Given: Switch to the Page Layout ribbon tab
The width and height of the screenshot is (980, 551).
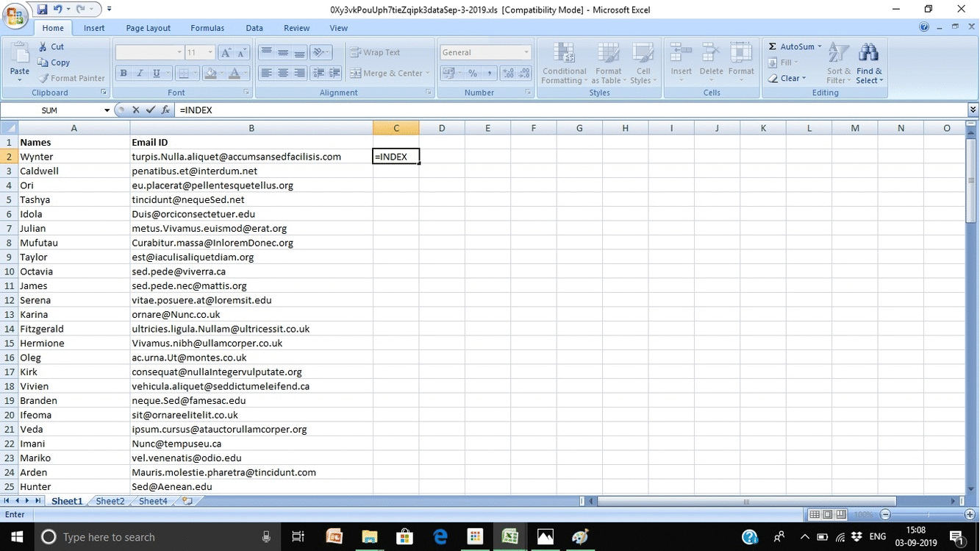Looking at the screenshot, I should point(149,28).
